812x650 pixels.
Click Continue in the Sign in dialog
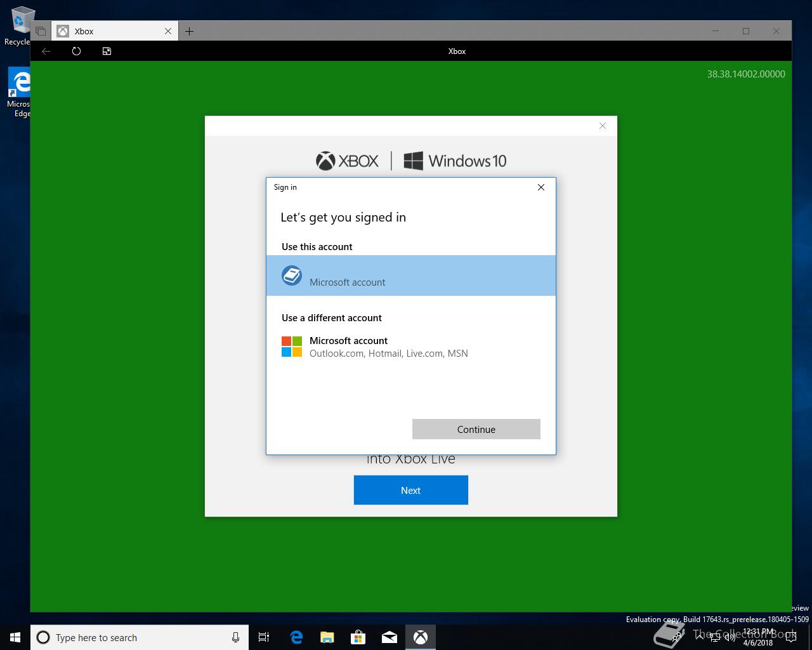tap(476, 429)
